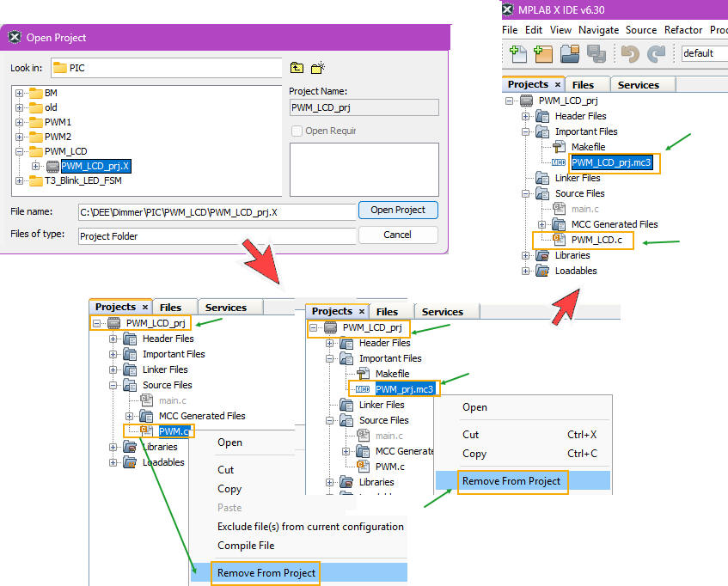The height and width of the screenshot is (586, 728).
Task: Click the Open Project toolbar icon
Action: [570, 53]
